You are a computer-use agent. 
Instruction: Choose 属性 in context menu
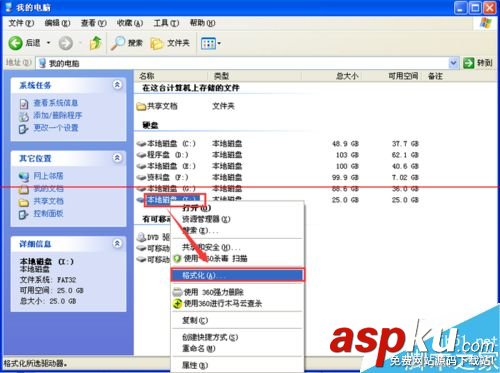click(237, 365)
